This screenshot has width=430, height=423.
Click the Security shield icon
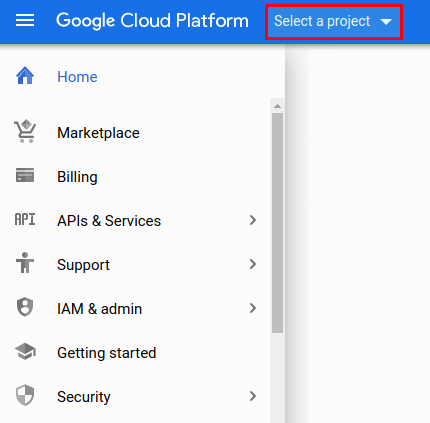[x=25, y=395]
